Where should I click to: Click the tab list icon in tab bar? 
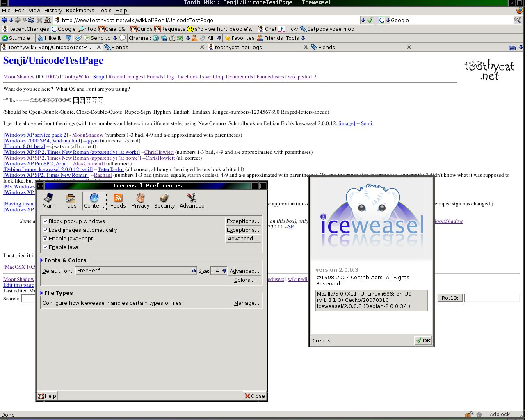coord(512,48)
